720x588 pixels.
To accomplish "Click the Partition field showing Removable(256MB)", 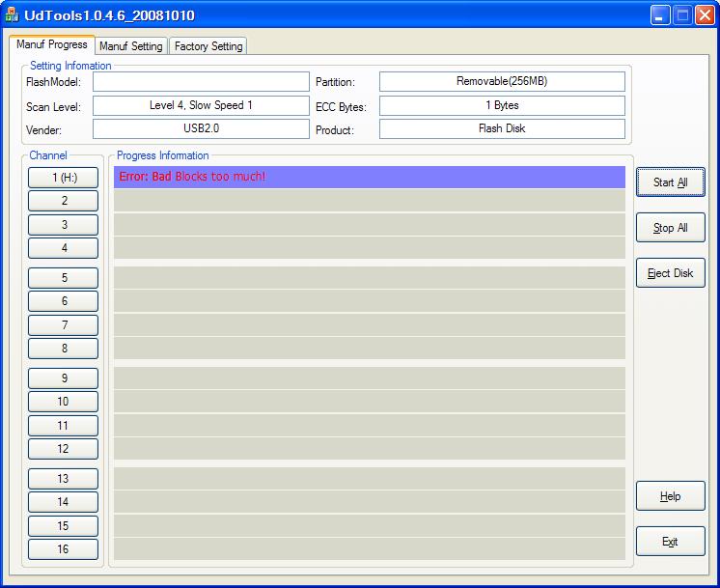I will (x=502, y=82).
